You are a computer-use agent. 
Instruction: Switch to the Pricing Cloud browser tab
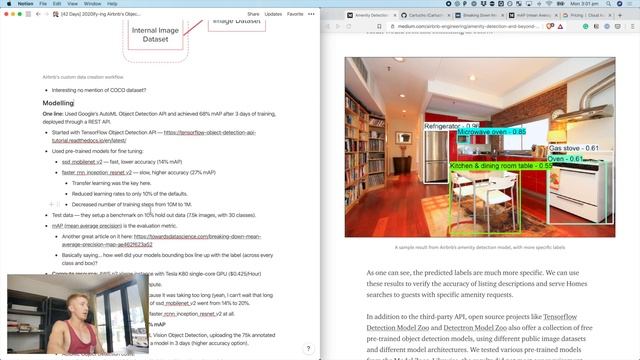click(587, 15)
